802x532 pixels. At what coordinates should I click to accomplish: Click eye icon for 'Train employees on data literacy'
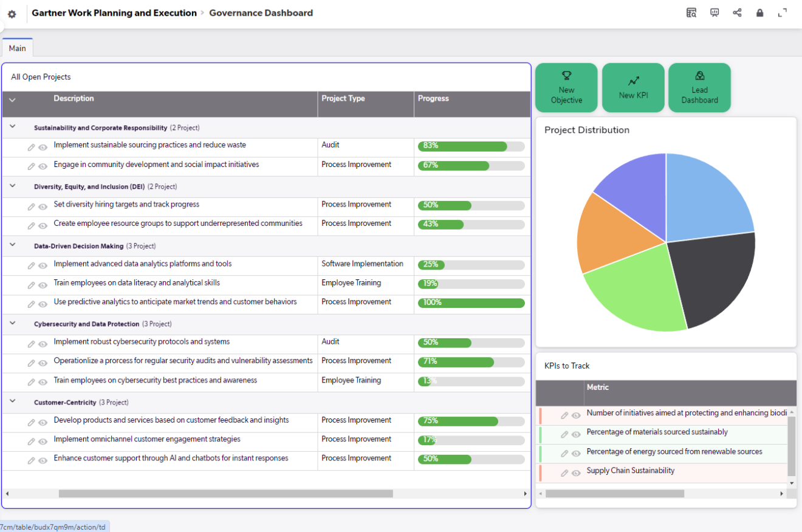[43, 285]
